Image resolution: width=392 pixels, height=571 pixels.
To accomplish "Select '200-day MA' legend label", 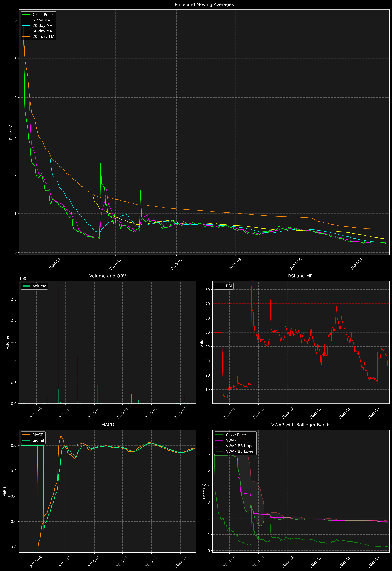I will 43,37.
